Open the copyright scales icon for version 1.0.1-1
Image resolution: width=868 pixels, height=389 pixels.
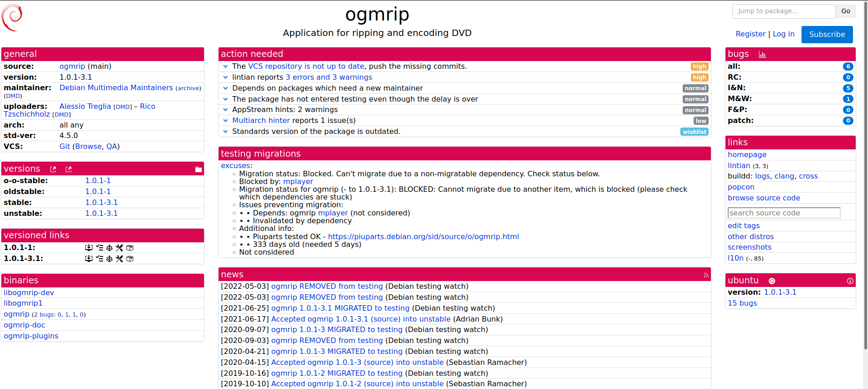point(109,248)
